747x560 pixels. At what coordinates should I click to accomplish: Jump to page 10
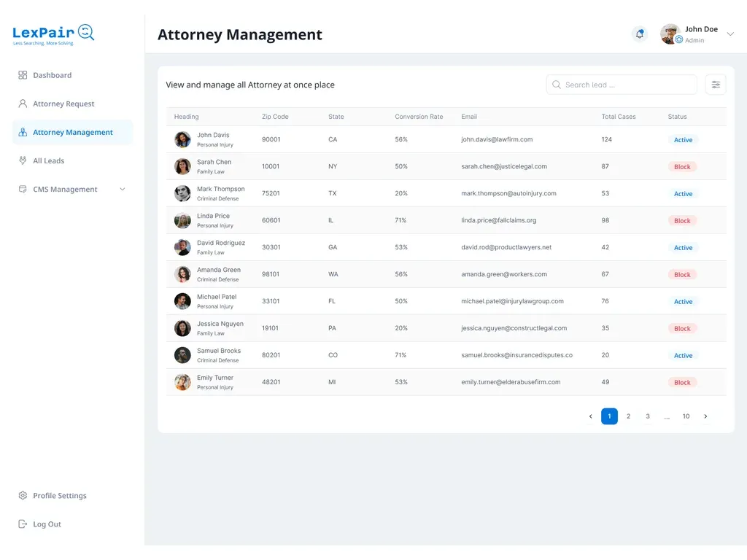[x=686, y=416]
